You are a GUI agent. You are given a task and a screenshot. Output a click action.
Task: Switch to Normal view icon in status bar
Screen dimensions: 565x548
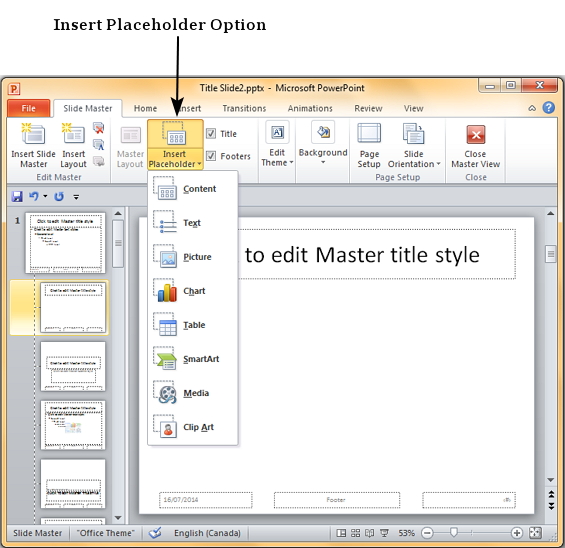(341, 533)
